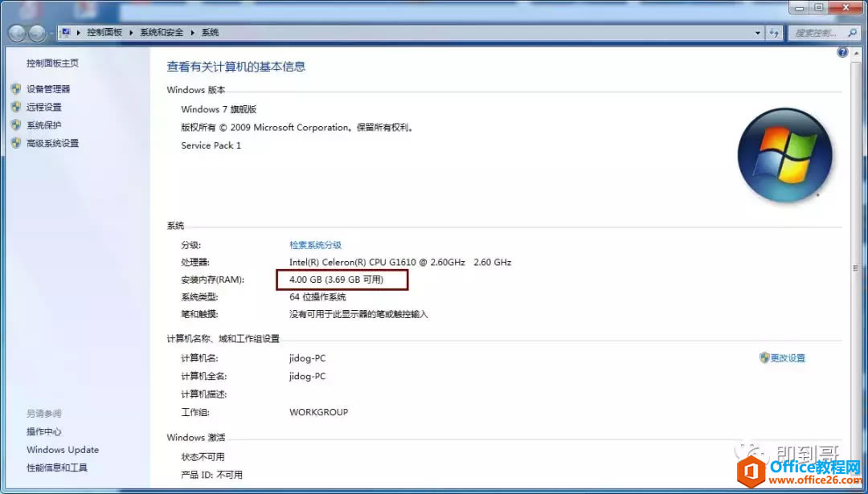Click the 系统类型: label
The image size is (868, 494).
click(x=200, y=297)
